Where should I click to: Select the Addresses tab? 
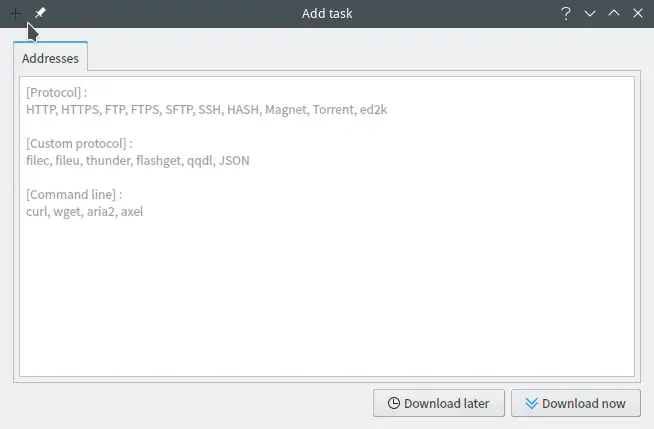coord(51,59)
